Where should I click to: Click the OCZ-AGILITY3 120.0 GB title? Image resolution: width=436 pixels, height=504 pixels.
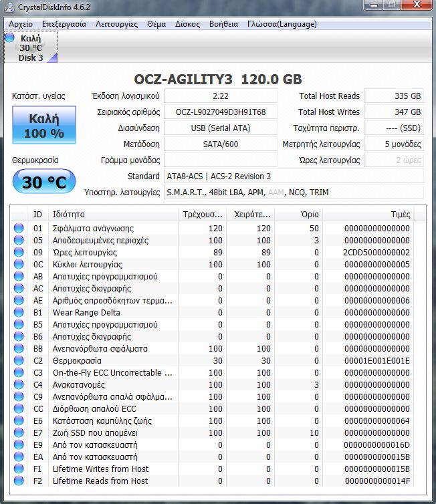218,80
